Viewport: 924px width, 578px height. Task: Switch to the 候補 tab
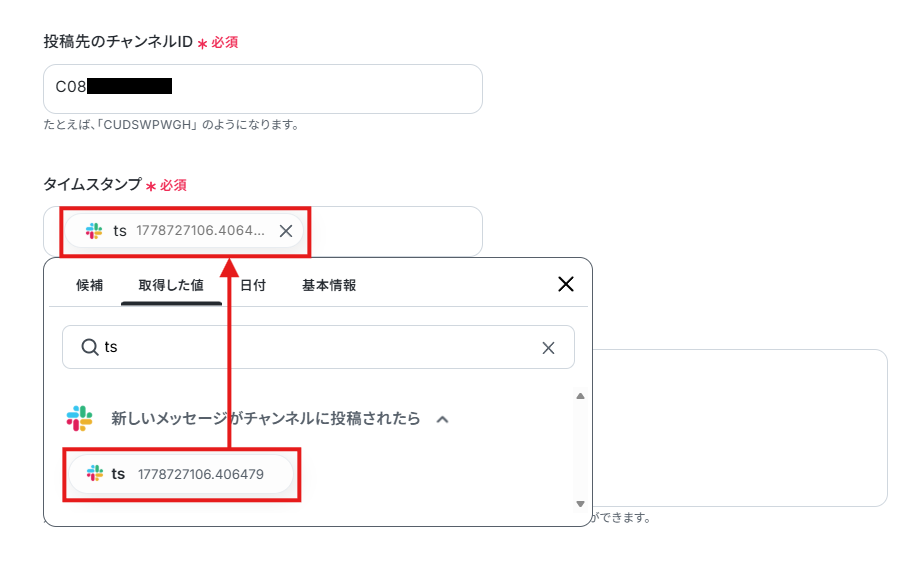click(x=90, y=285)
